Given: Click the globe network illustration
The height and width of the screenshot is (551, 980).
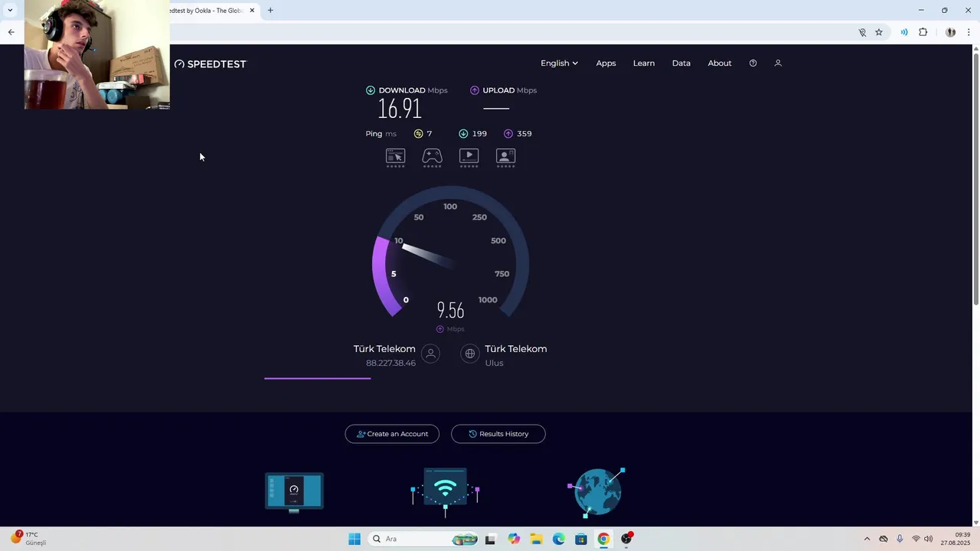Looking at the screenshot, I should tap(597, 491).
